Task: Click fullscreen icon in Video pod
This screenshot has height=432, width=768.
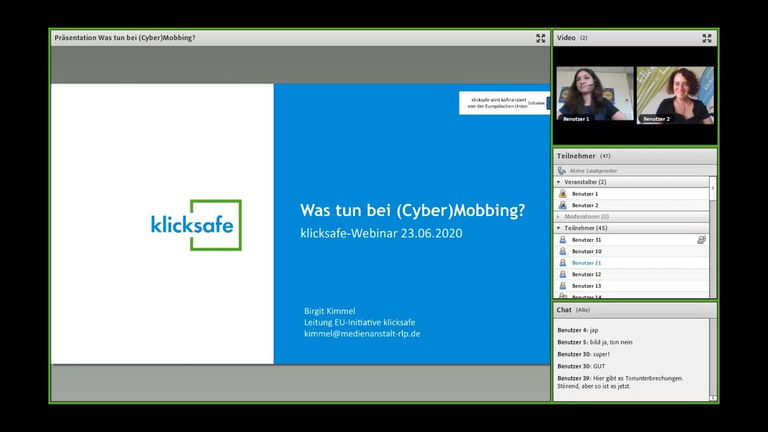Action: (x=707, y=38)
